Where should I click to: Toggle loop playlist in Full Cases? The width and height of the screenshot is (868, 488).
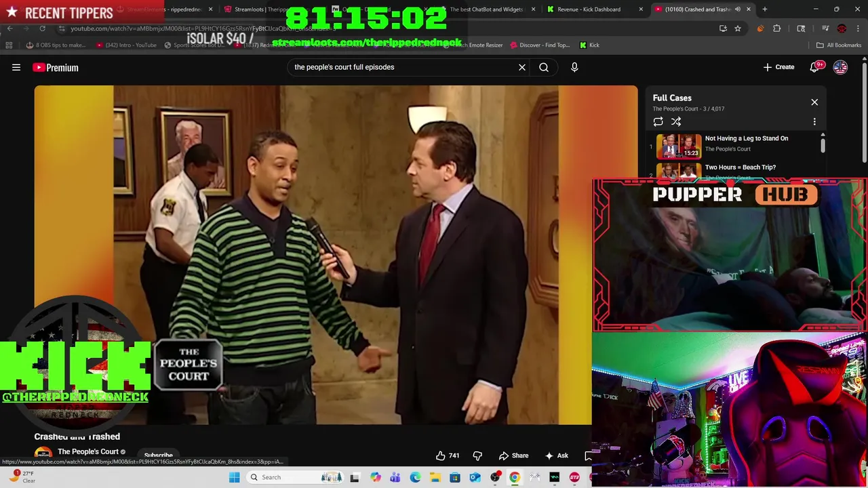click(x=658, y=121)
